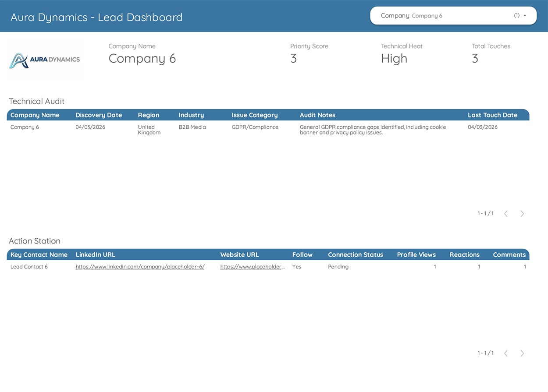The width and height of the screenshot is (548, 392).
Task: Select the Company 6 row in Technical Audit
Action: tap(25, 127)
